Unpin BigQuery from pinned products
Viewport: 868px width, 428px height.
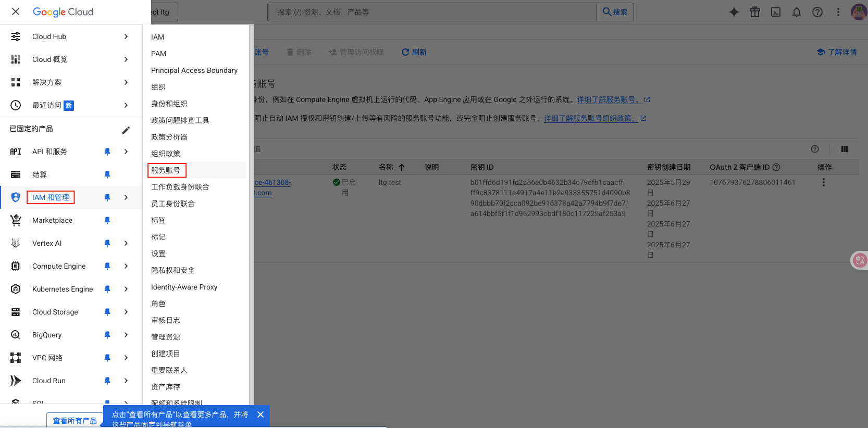(107, 335)
